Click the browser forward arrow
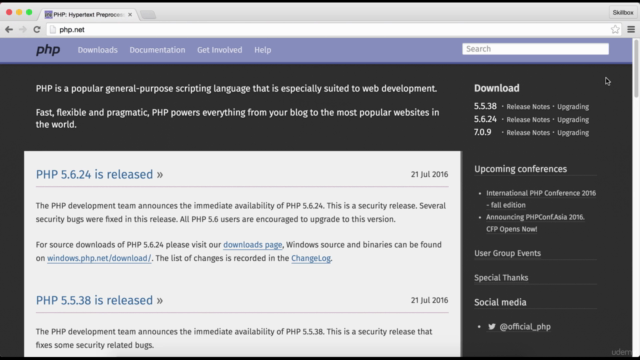This screenshot has width=640, height=360. point(22,29)
